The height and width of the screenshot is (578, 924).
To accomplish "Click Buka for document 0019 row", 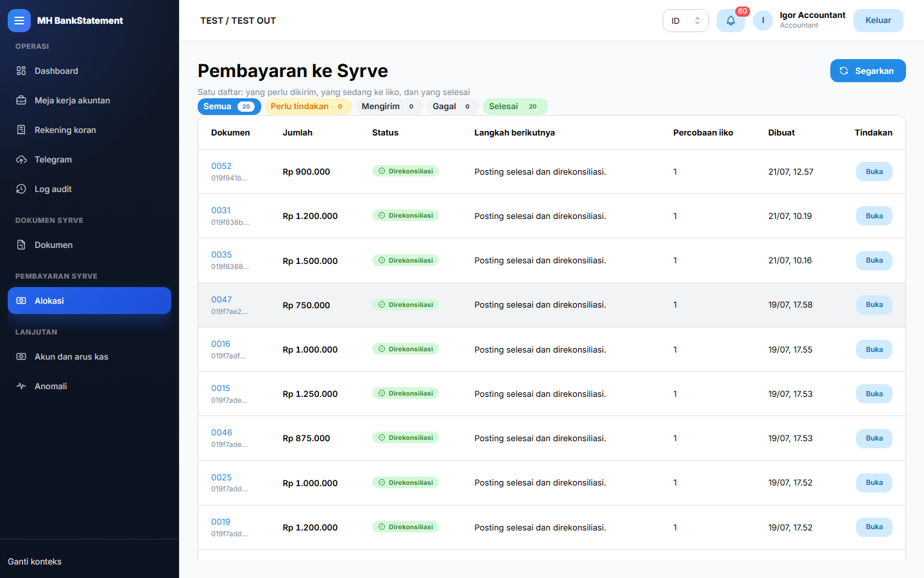I will coord(874,527).
